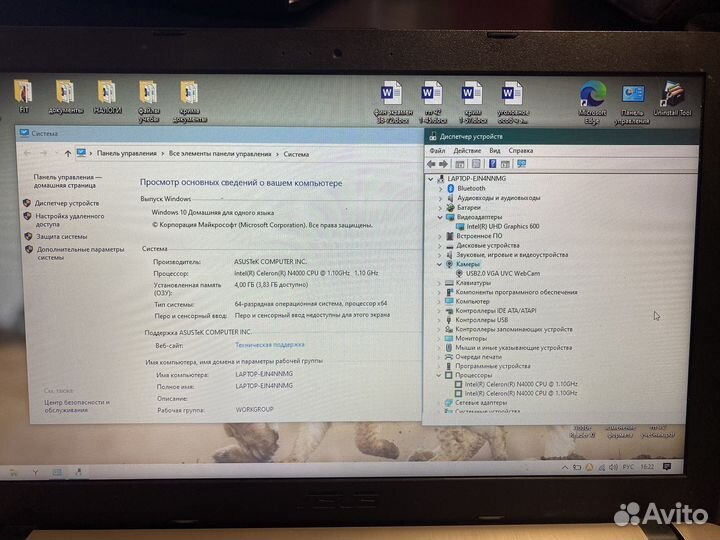The width and height of the screenshot is (720, 540).
Task: Click the volume icon in system tray
Action: 613,467
